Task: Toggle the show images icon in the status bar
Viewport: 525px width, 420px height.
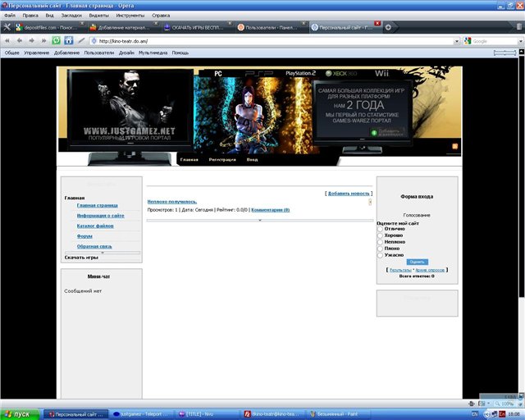Action: pos(482,404)
